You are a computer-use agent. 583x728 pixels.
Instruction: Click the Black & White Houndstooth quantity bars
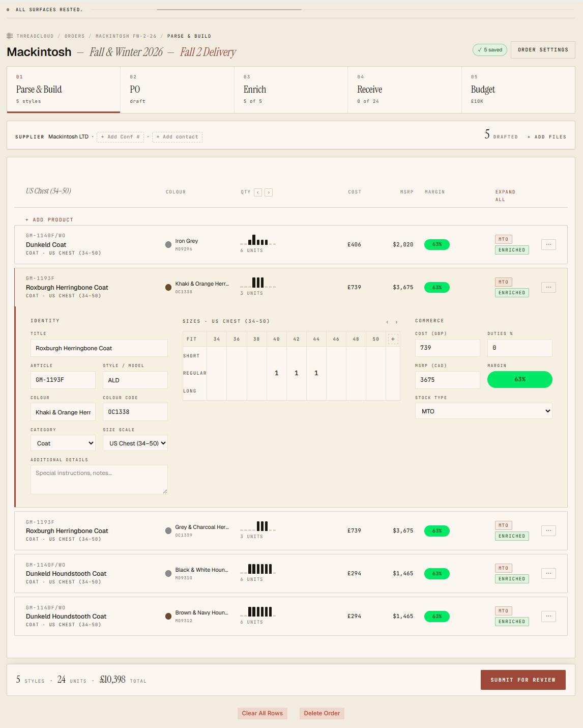point(258,569)
